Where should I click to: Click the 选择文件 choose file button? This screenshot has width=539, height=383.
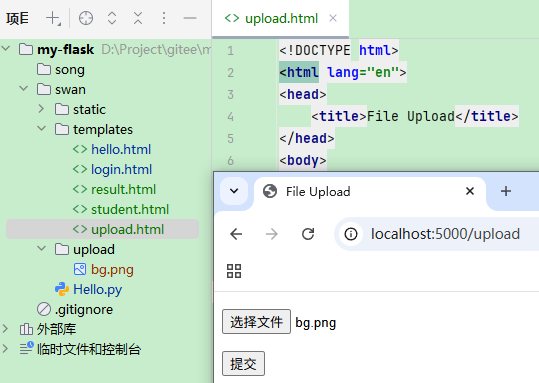point(256,322)
